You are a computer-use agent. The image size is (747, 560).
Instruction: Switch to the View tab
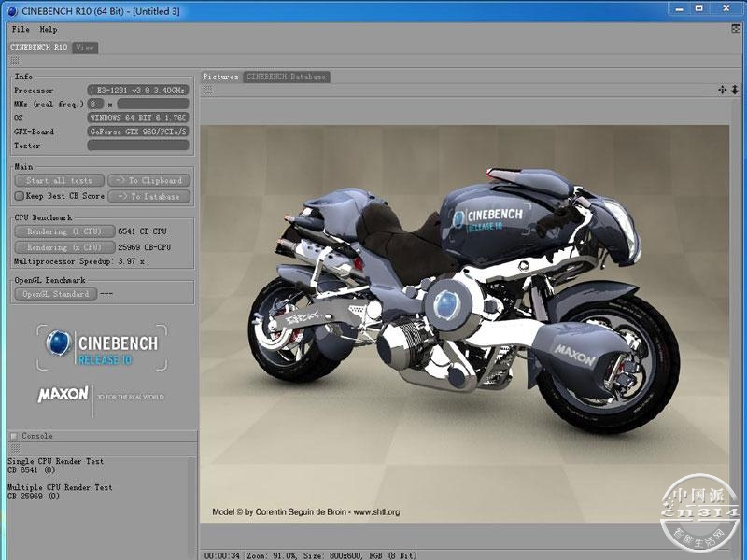(85, 48)
